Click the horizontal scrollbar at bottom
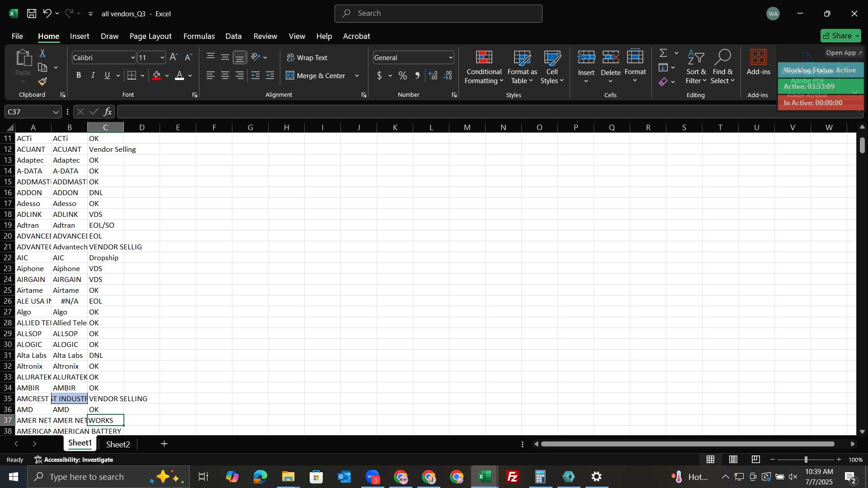Screen dimensions: 868x488 point(688,444)
